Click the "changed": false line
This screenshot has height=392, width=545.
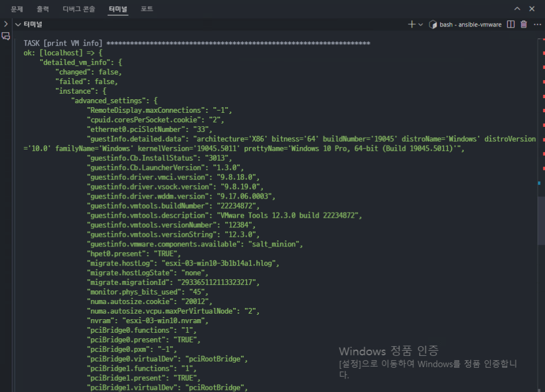(x=88, y=72)
